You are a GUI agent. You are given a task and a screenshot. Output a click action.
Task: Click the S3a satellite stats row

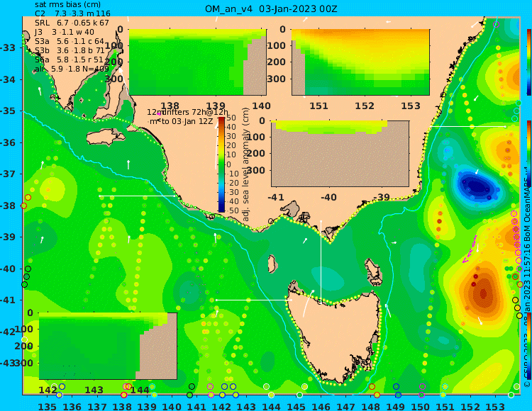pyautogui.click(x=70, y=41)
